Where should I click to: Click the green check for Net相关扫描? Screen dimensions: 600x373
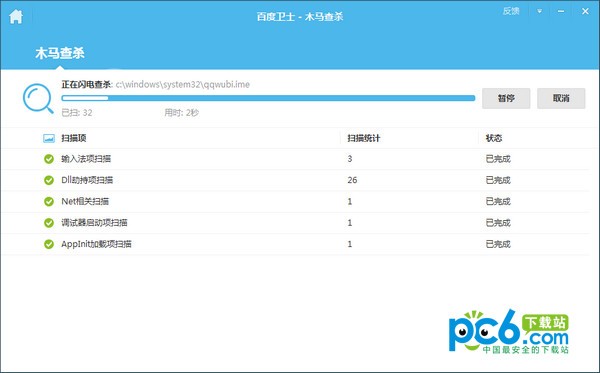49,201
